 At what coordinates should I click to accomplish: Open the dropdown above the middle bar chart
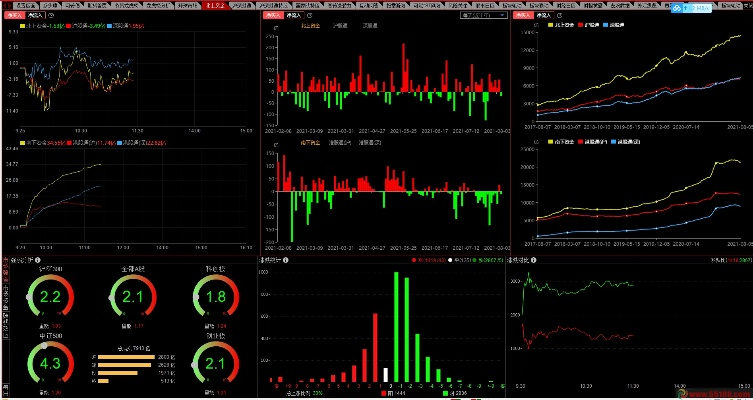pyautogui.click(x=480, y=17)
